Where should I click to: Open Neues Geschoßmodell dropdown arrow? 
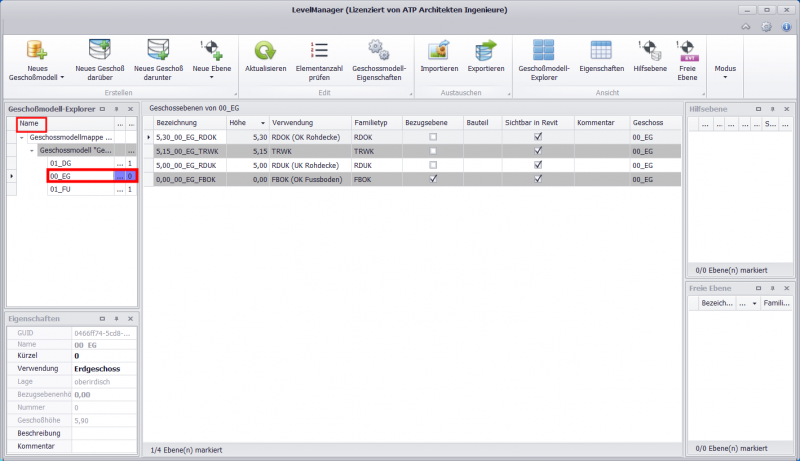tap(62, 78)
